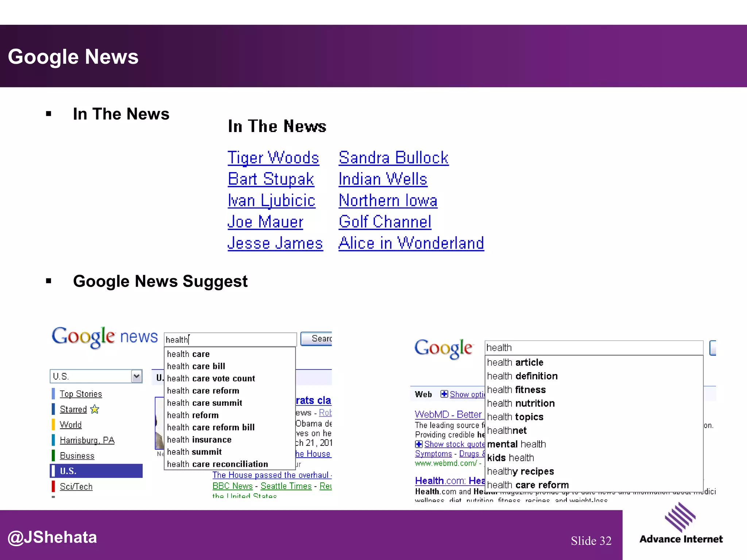Select suggestion 'healthy recipes'

[x=594, y=471]
